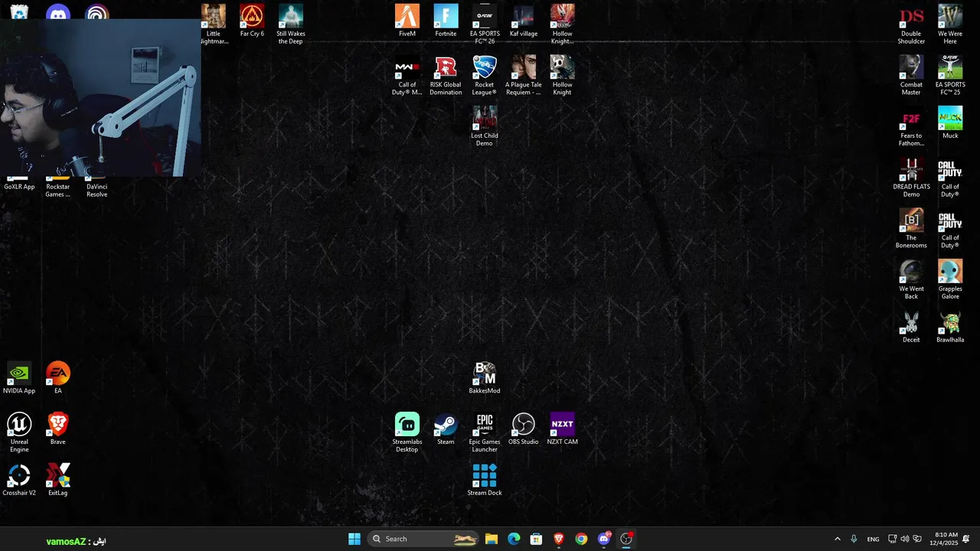
Task: Open the BakkesMod shortcut
Action: [x=485, y=378]
